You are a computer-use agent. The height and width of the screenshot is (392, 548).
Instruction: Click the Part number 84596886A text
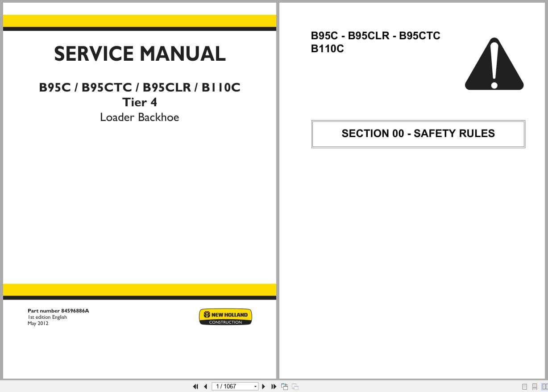pyautogui.click(x=58, y=311)
